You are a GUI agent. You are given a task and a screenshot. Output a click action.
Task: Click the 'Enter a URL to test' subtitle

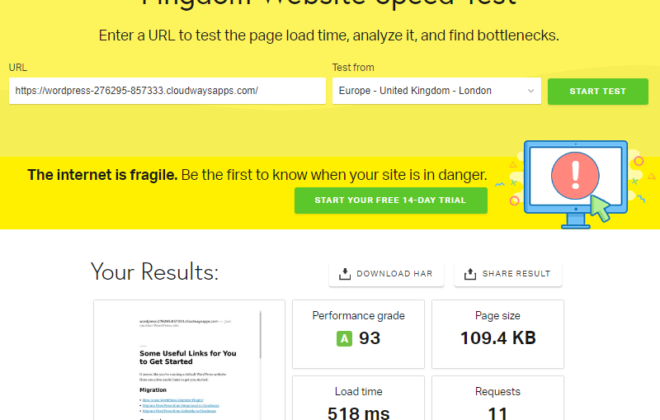coord(329,36)
